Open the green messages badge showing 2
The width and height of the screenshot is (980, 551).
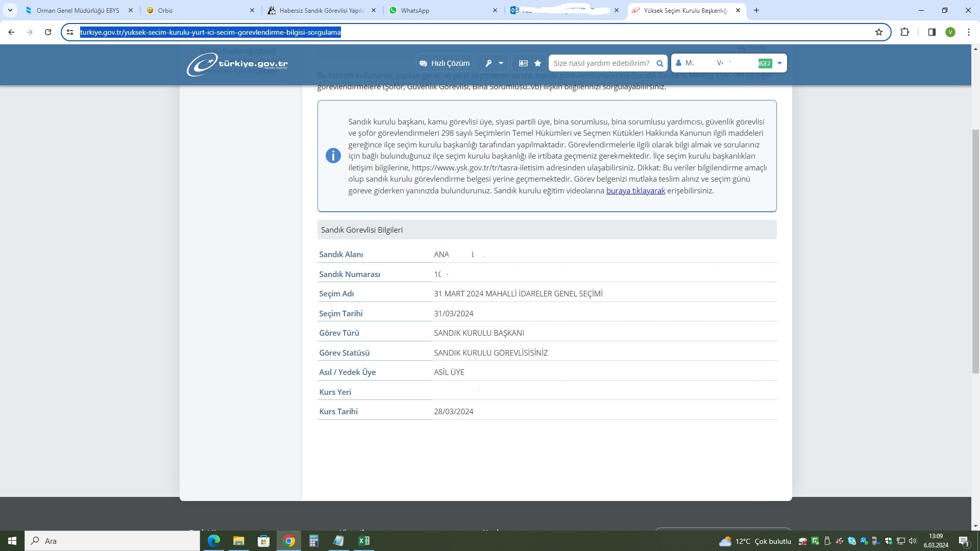click(765, 63)
